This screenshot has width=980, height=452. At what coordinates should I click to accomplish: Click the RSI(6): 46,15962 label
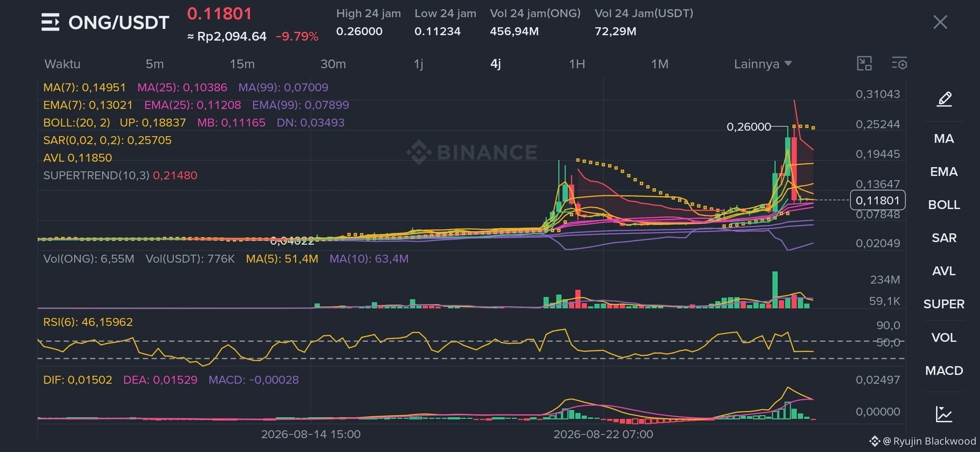[88, 322]
